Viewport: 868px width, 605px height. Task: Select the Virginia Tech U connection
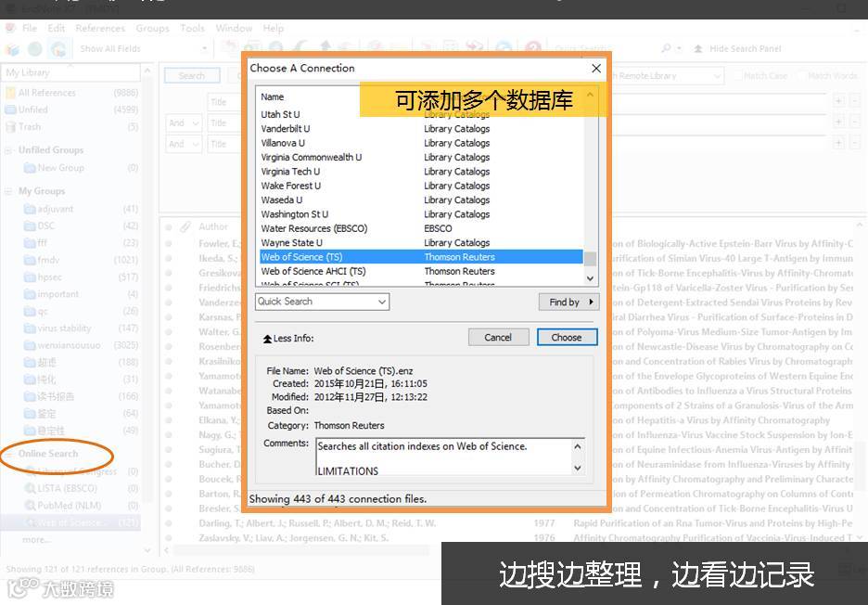pos(421,172)
